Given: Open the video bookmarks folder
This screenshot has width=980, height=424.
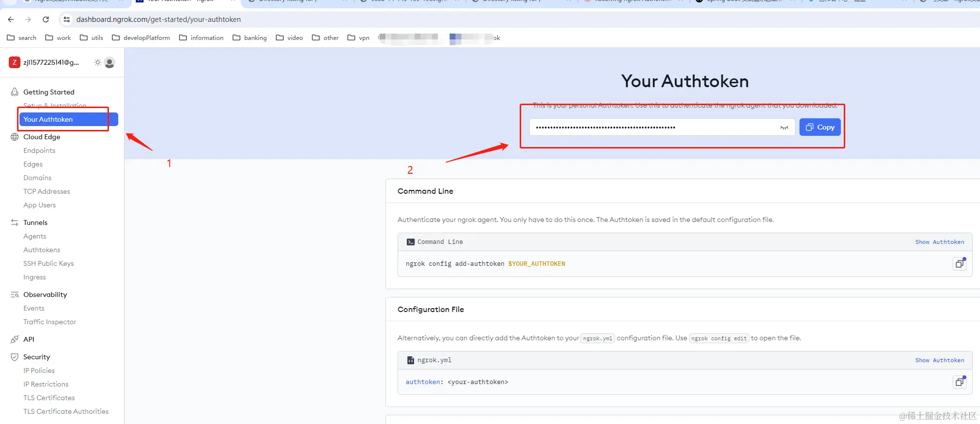Looking at the screenshot, I should coord(290,37).
